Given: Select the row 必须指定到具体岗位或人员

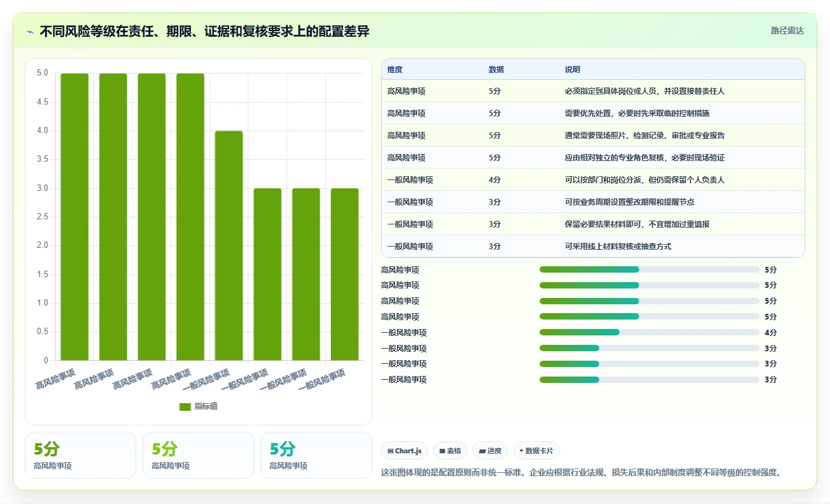Looking at the screenshot, I should [593, 91].
